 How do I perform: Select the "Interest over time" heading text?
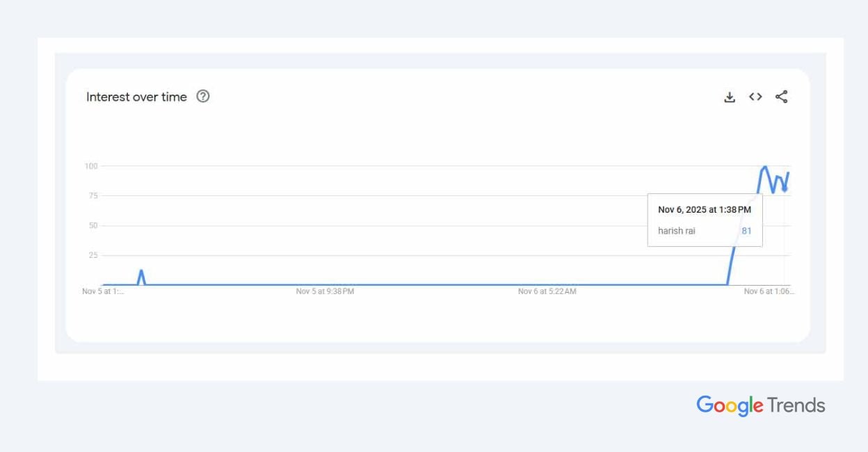point(136,97)
